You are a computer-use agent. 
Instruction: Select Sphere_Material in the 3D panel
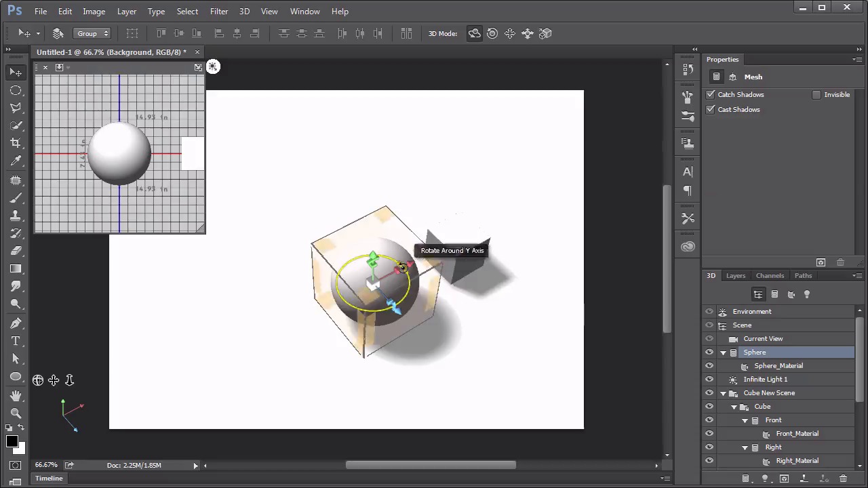(x=778, y=366)
